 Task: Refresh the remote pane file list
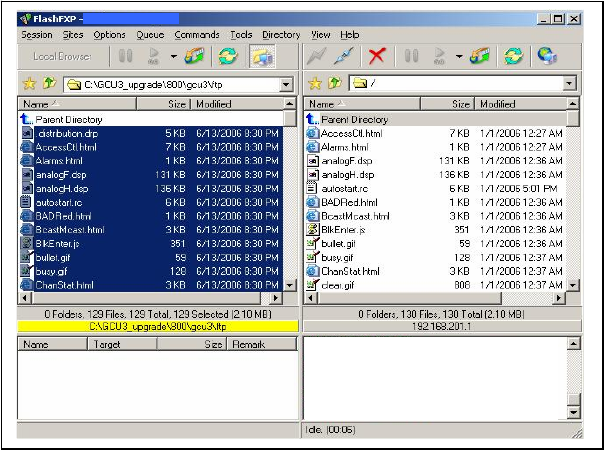513,56
